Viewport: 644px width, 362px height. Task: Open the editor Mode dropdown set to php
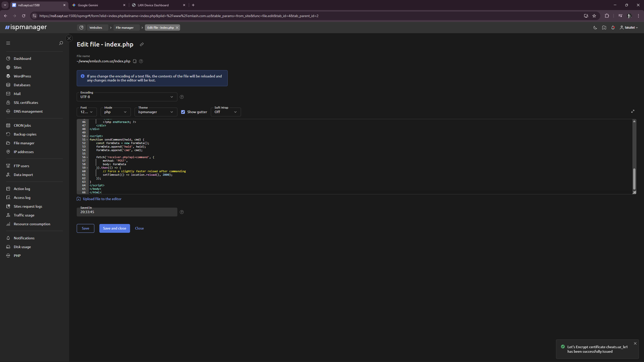(x=115, y=112)
